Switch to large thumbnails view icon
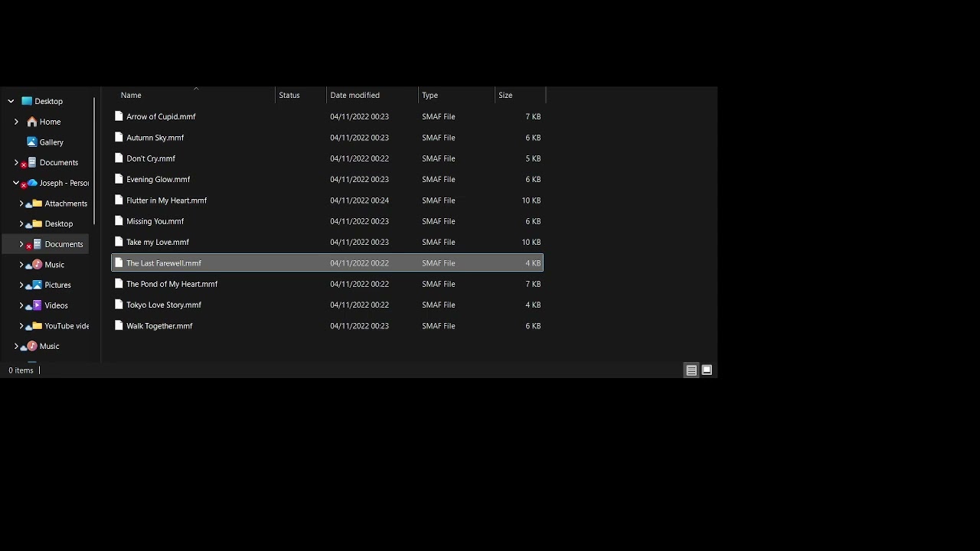The height and width of the screenshot is (551, 980). (707, 370)
